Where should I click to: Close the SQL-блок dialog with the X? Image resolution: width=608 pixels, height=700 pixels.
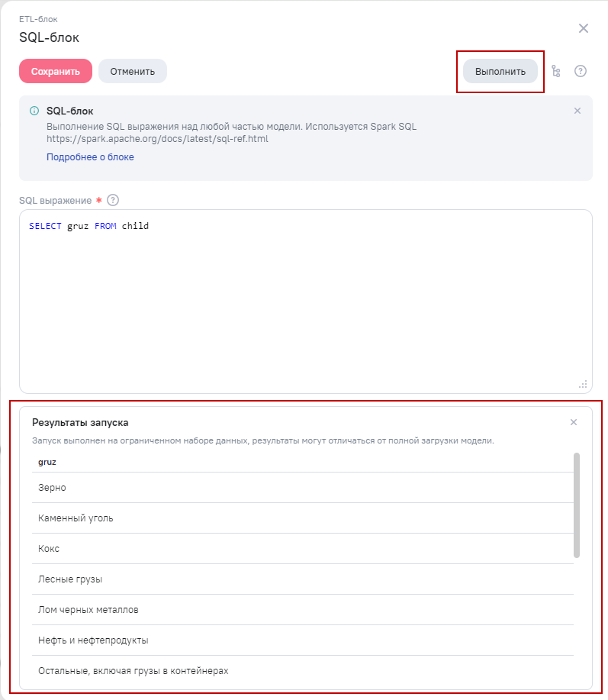[584, 28]
